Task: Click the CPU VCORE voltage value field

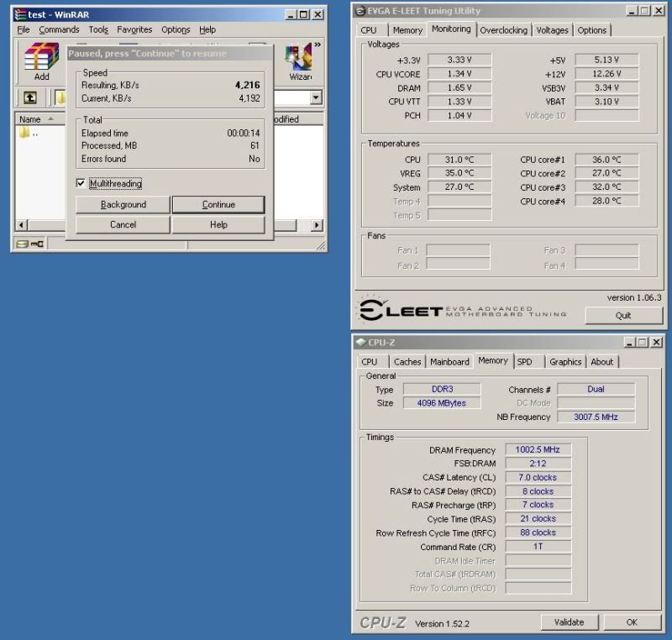Action: pos(459,74)
